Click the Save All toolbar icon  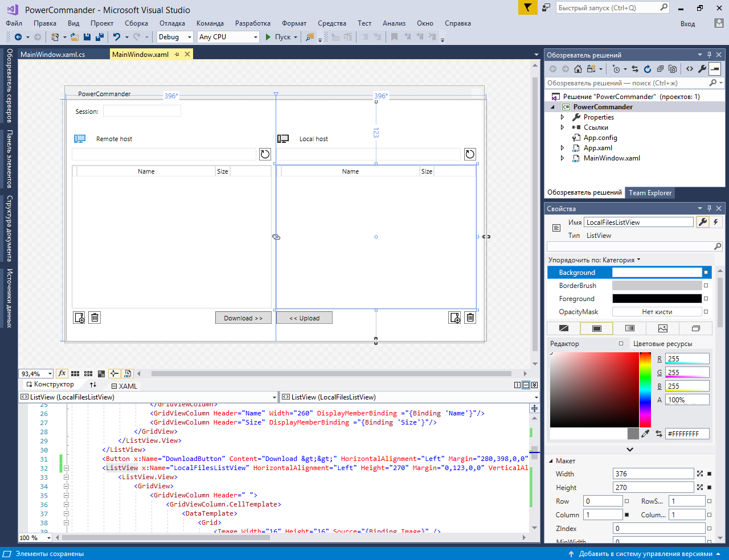pos(100,37)
